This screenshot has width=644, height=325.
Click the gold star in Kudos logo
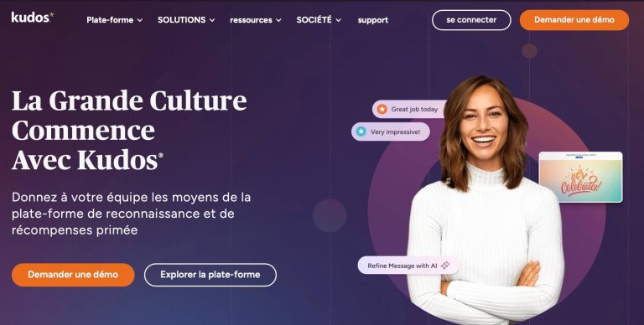coord(51,15)
